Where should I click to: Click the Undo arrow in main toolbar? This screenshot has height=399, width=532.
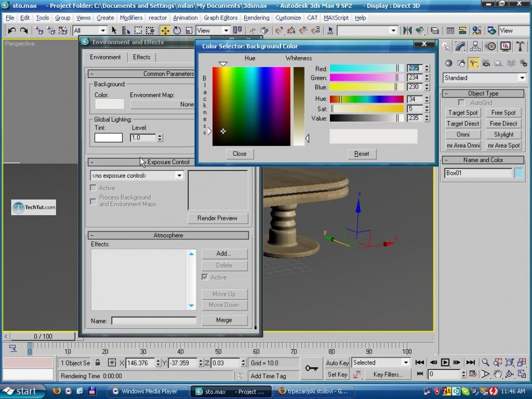12,31
